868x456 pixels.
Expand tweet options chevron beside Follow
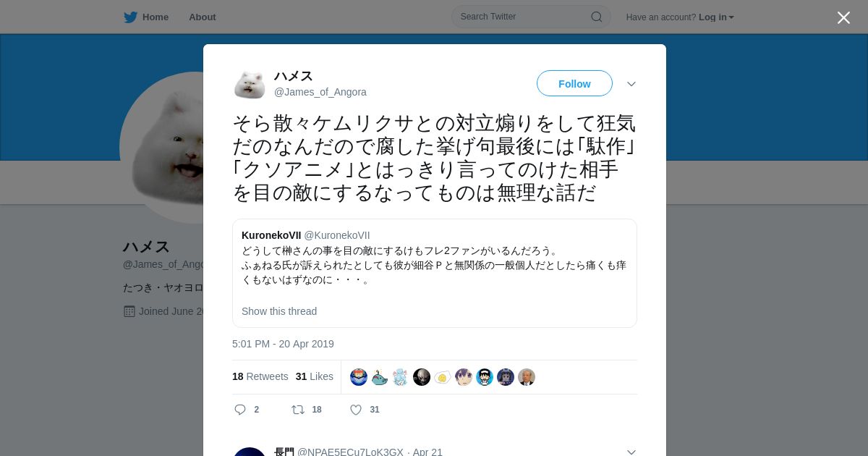coord(631,84)
